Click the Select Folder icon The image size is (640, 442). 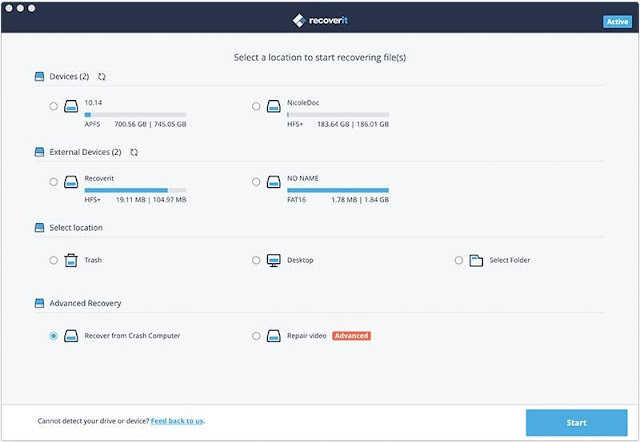pos(476,260)
